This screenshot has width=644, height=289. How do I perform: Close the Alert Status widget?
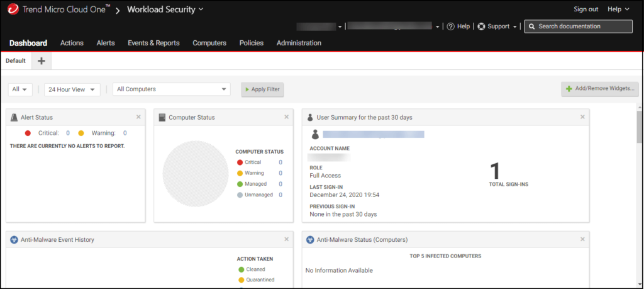tap(138, 117)
